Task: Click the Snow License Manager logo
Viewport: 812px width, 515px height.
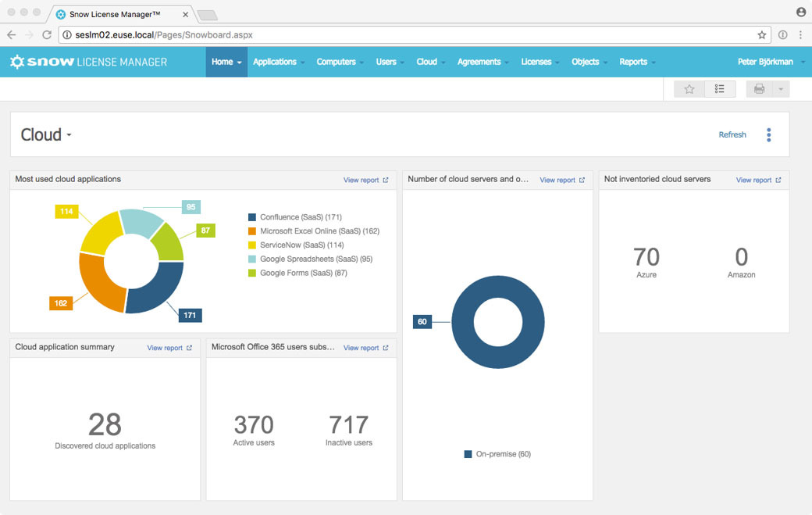Action: (x=88, y=62)
